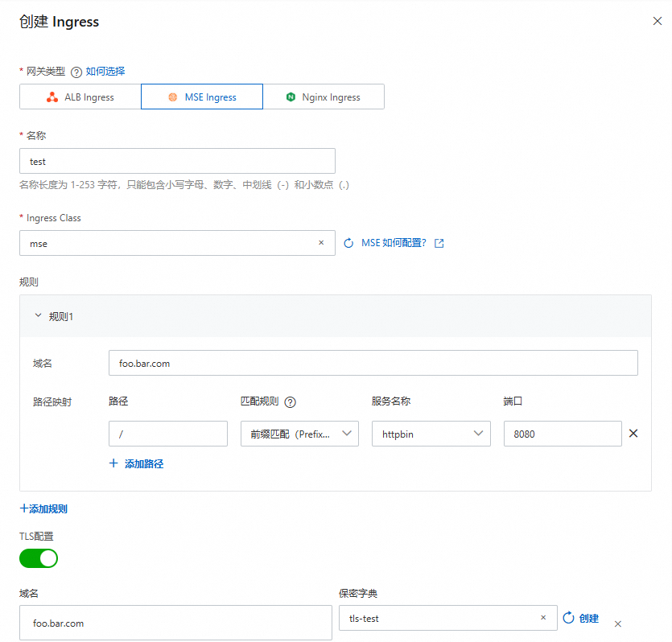Click the MSE Ingress orange logo icon
672x642 pixels.
point(173,97)
